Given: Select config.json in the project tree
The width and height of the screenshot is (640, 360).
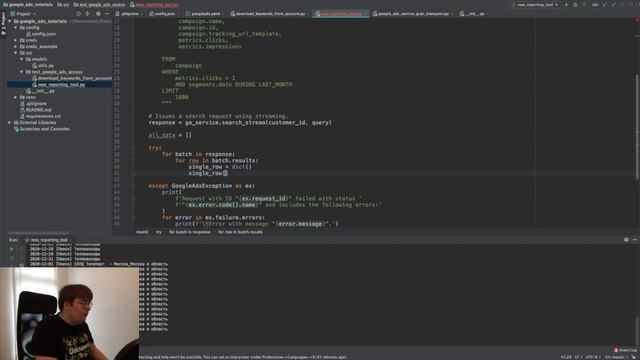Looking at the screenshot, I should [41, 34].
